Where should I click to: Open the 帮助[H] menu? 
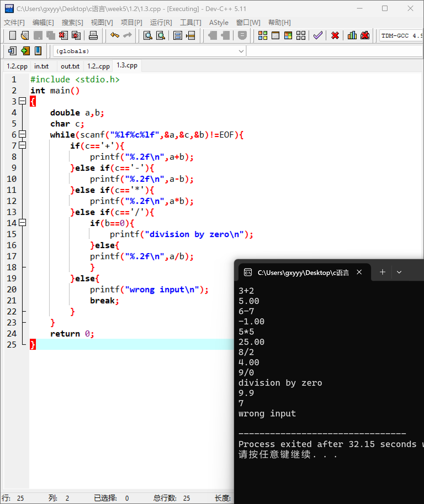pyautogui.click(x=279, y=22)
